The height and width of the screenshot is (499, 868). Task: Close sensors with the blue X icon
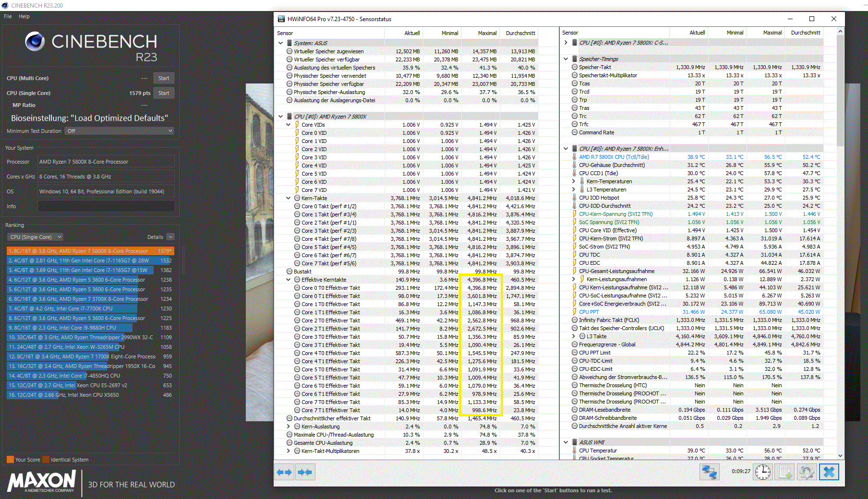(829, 472)
